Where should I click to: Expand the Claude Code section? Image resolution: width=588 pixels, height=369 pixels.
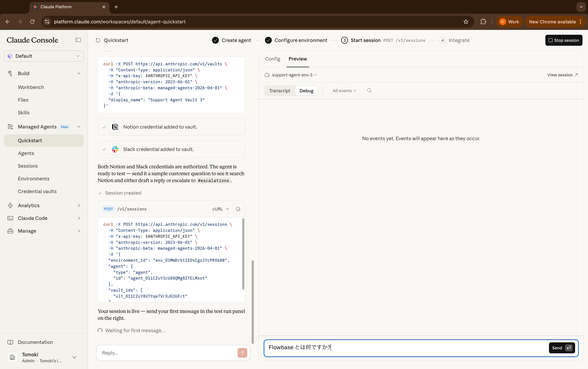click(79, 218)
